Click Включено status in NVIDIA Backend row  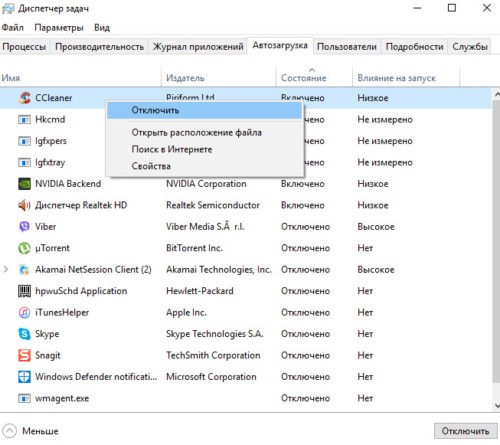[x=303, y=184]
